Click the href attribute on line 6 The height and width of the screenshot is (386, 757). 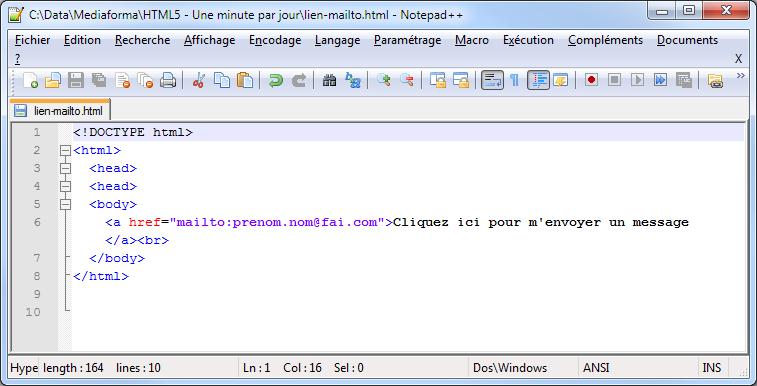click(144, 222)
